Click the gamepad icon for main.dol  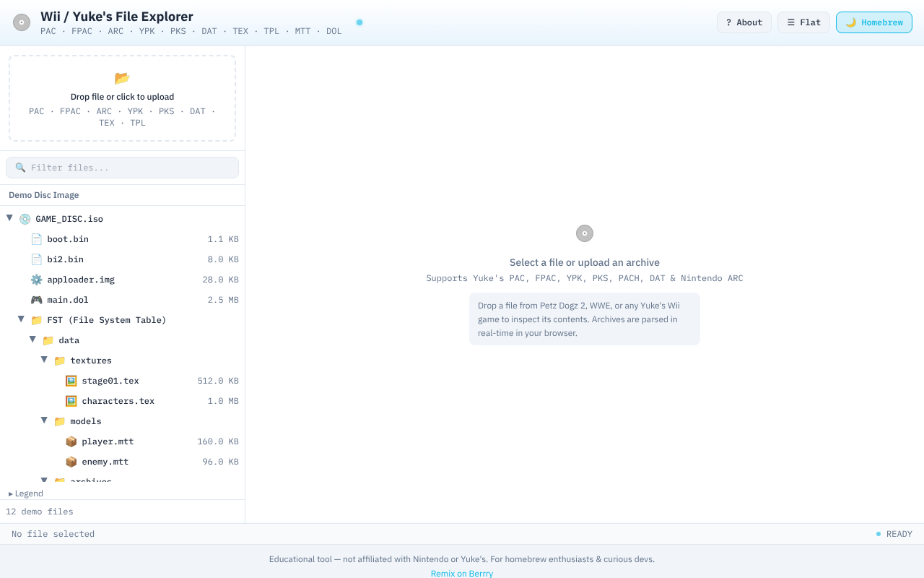pyautogui.click(x=36, y=300)
